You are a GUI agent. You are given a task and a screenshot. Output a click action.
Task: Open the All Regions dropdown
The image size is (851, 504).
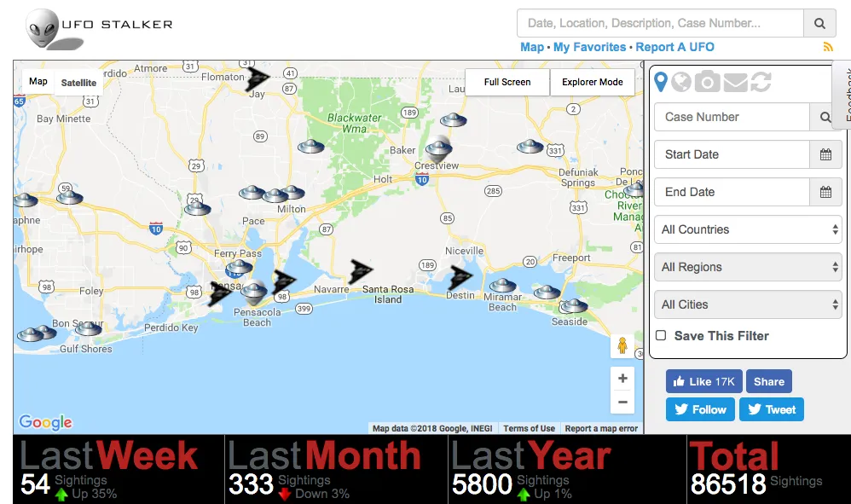748,267
